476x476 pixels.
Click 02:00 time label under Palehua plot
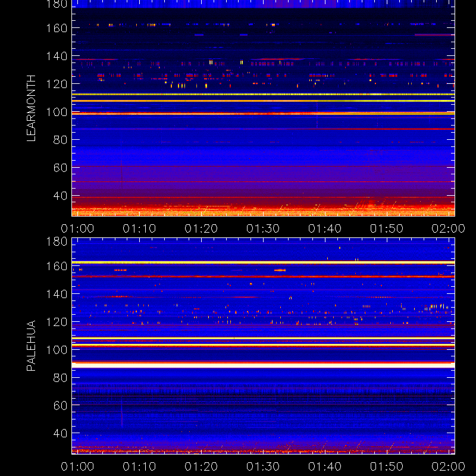[449, 466]
